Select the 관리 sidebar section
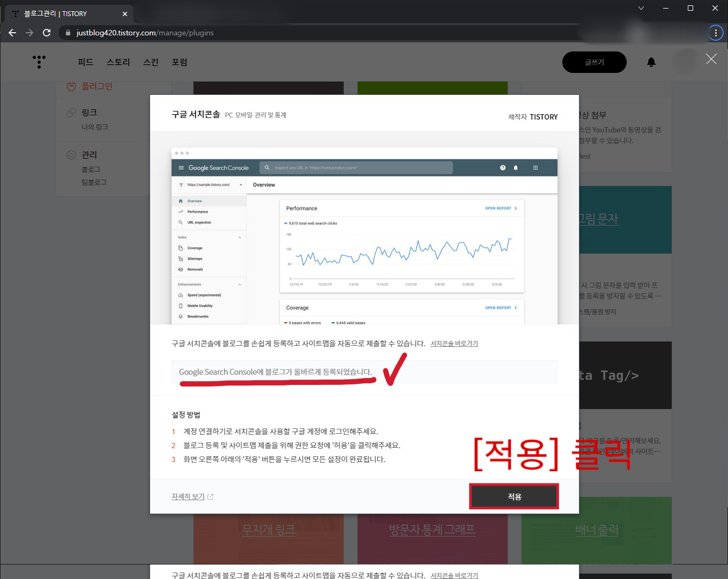This screenshot has width=728, height=579. pos(90,155)
